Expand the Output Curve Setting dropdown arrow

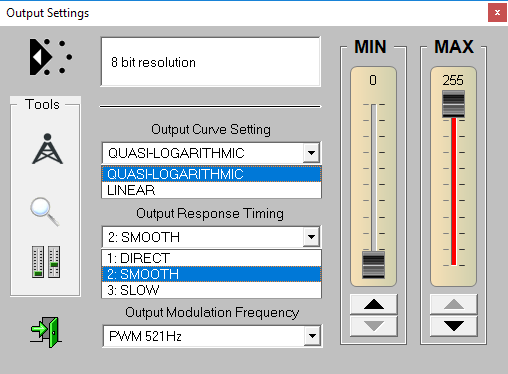pyautogui.click(x=311, y=153)
